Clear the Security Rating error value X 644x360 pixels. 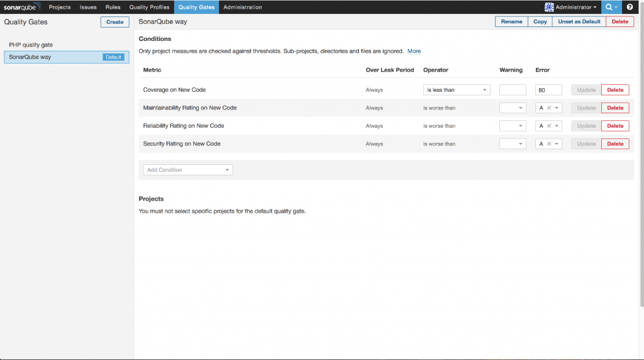click(x=549, y=144)
